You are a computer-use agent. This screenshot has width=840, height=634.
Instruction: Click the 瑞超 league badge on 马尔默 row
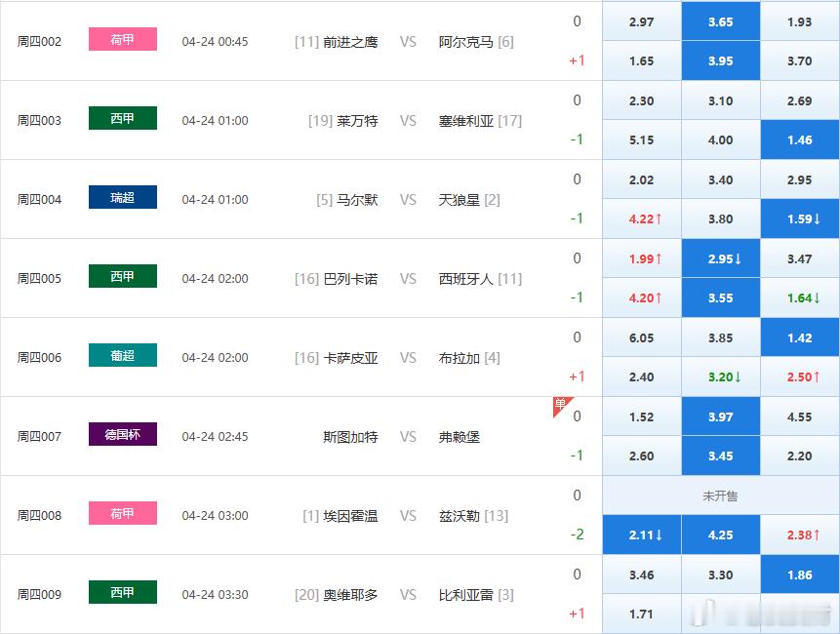click(122, 196)
